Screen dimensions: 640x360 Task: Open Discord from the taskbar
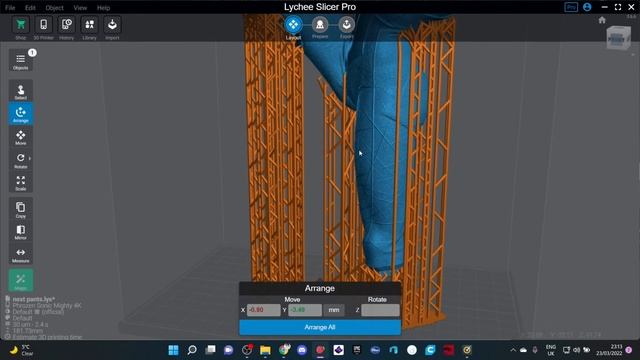302,350
